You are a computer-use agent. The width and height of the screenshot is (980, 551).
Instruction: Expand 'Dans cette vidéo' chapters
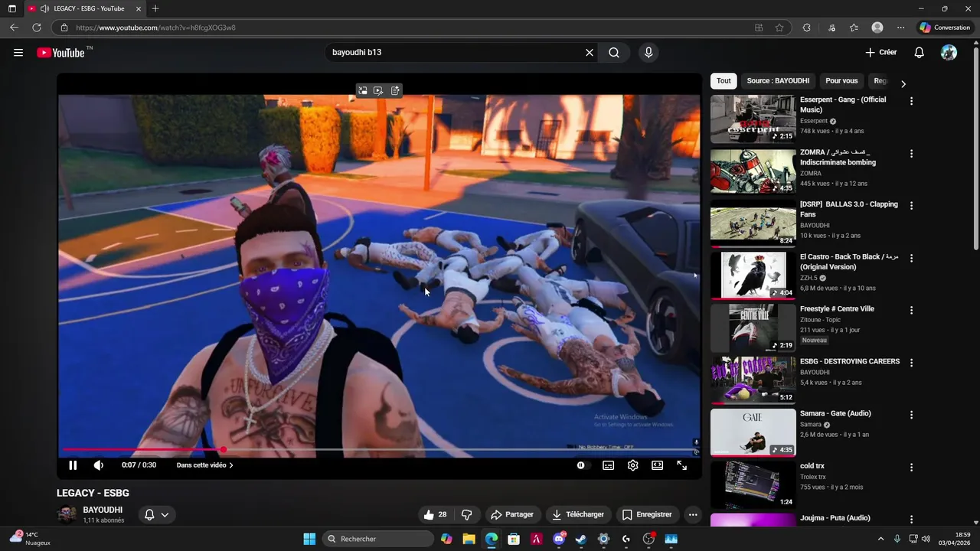pyautogui.click(x=204, y=465)
